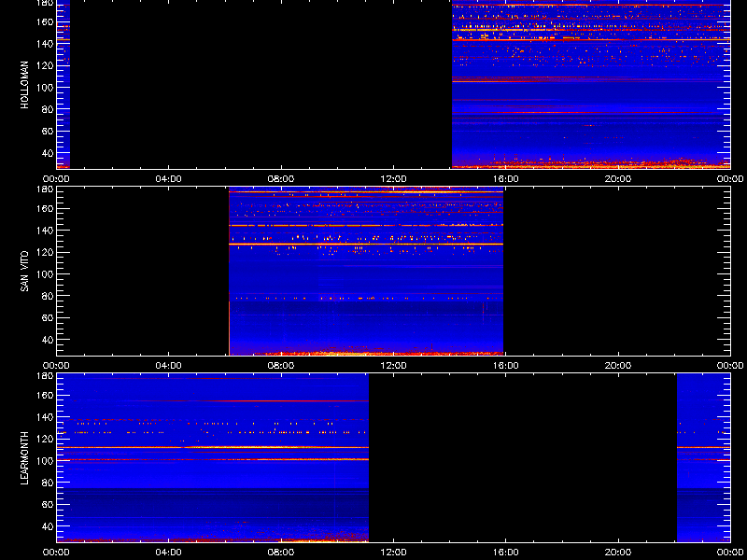This screenshot has width=747, height=560.
Task: Choose the 60 frequency label on Learmonth axis
Action: 49,505
